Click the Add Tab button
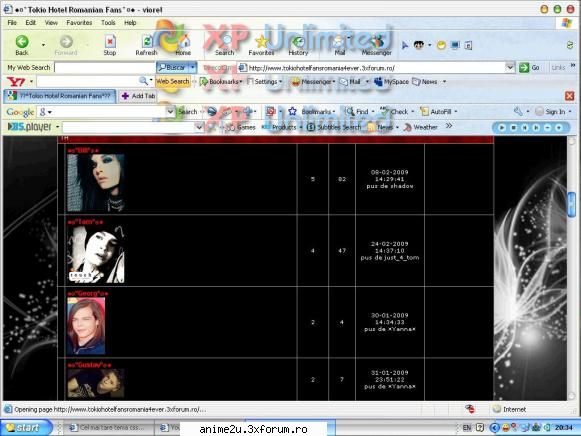 [138, 96]
